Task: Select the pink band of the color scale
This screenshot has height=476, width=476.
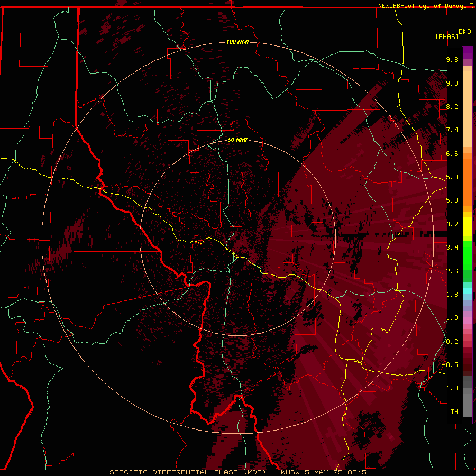Action: [467, 321]
